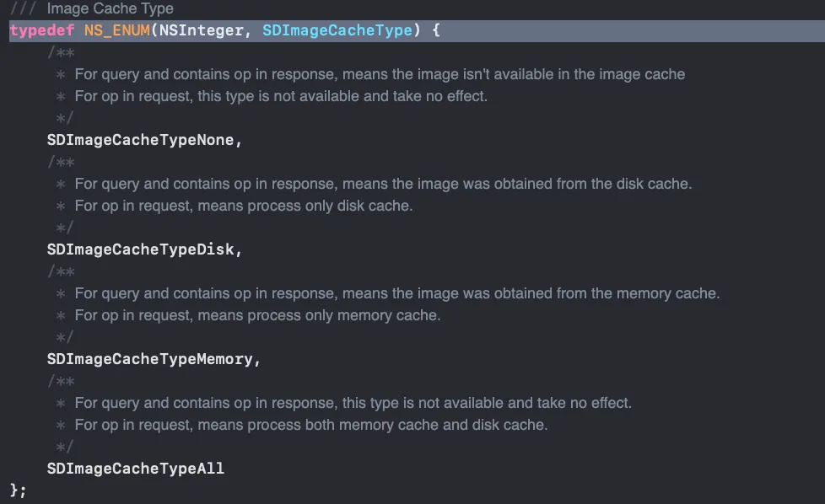Click NSInteger in the enum declaration

point(201,30)
